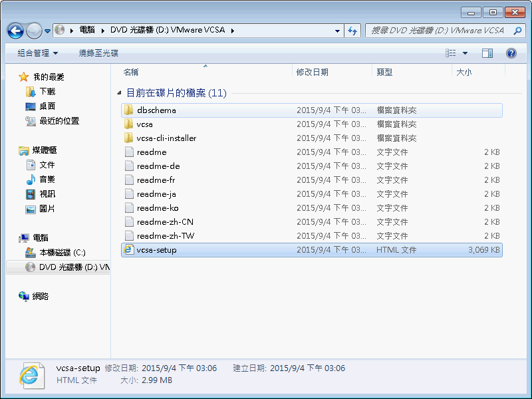Select 網路 in the navigation pane
The height and width of the screenshot is (399, 532).
pyautogui.click(x=41, y=296)
